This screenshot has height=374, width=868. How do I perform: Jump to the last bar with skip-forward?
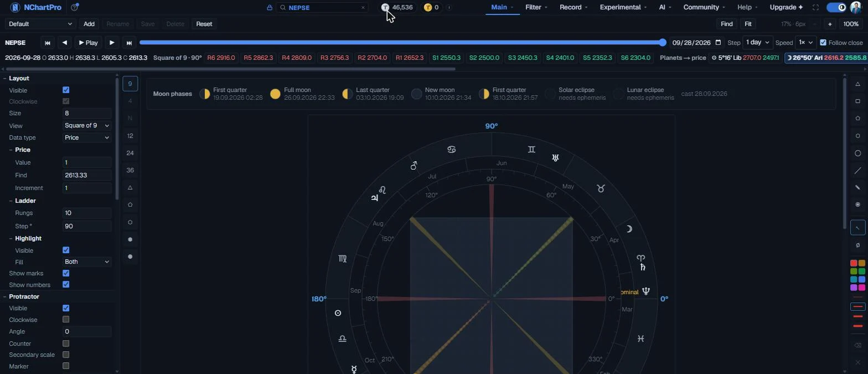point(129,43)
